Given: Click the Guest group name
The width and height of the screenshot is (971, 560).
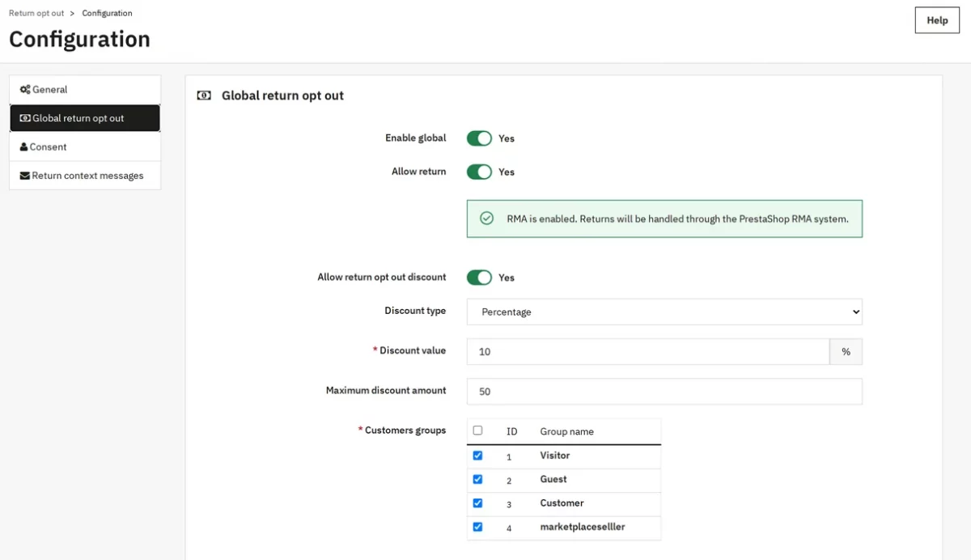Looking at the screenshot, I should tap(553, 479).
